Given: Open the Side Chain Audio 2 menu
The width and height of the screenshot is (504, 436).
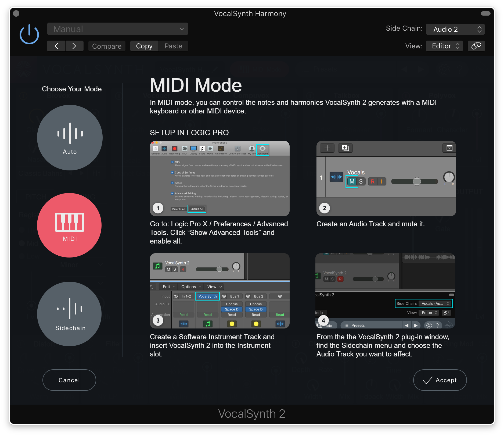Looking at the screenshot, I should click(455, 29).
